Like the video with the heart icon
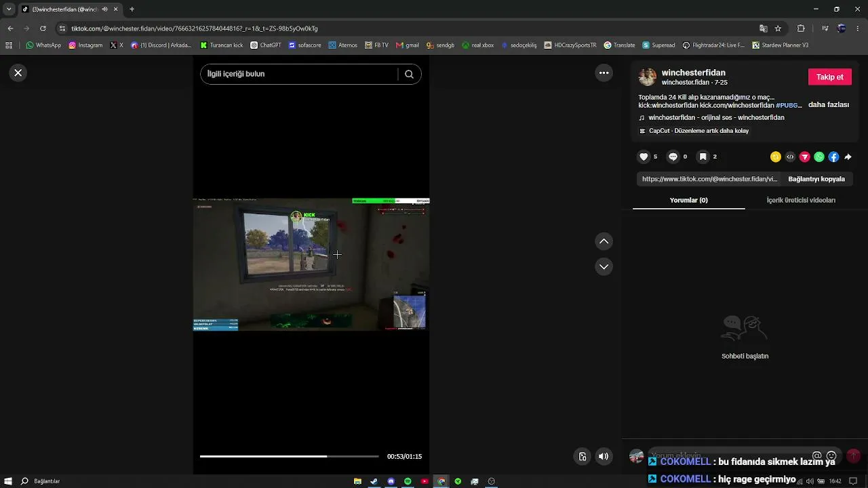 coord(644,157)
